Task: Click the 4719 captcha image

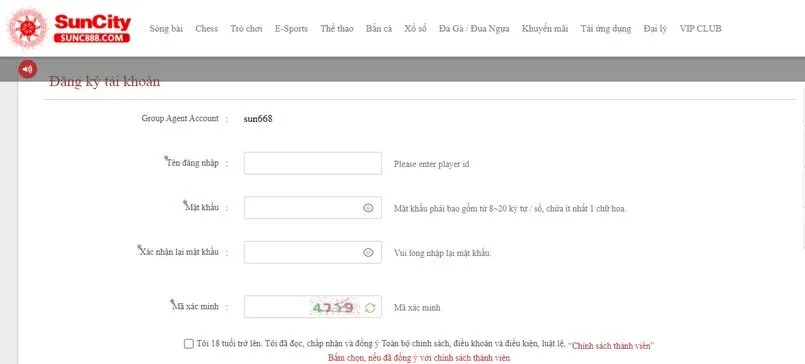Action: click(x=334, y=307)
